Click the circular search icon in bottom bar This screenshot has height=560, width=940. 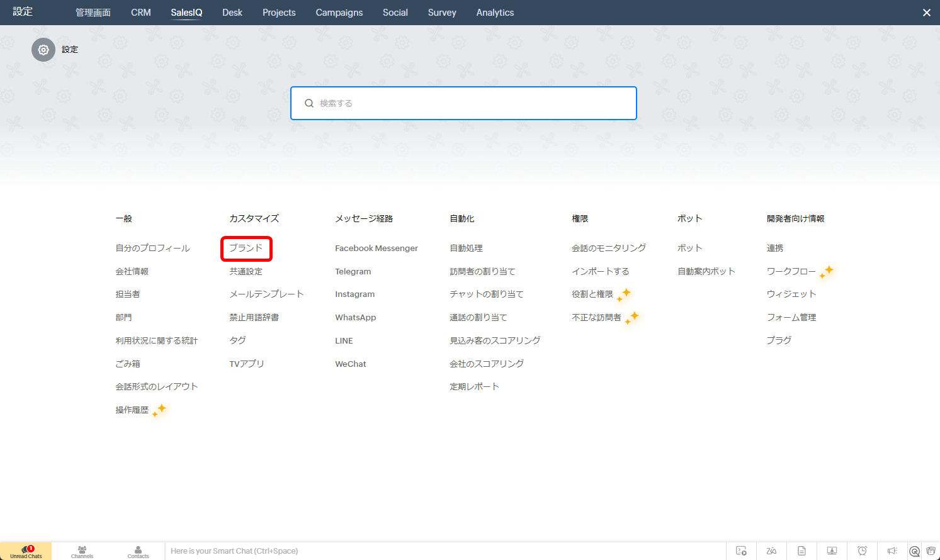point(915,551)
